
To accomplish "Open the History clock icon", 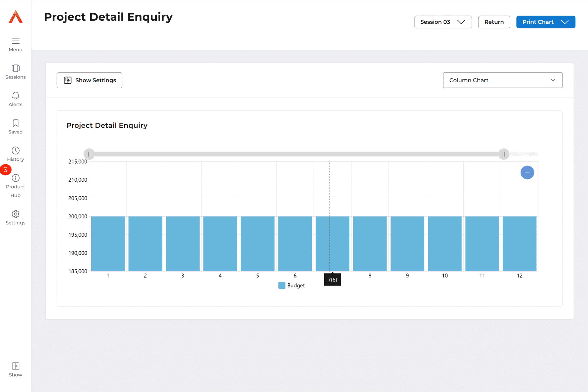I will click(x=16, y=151).
